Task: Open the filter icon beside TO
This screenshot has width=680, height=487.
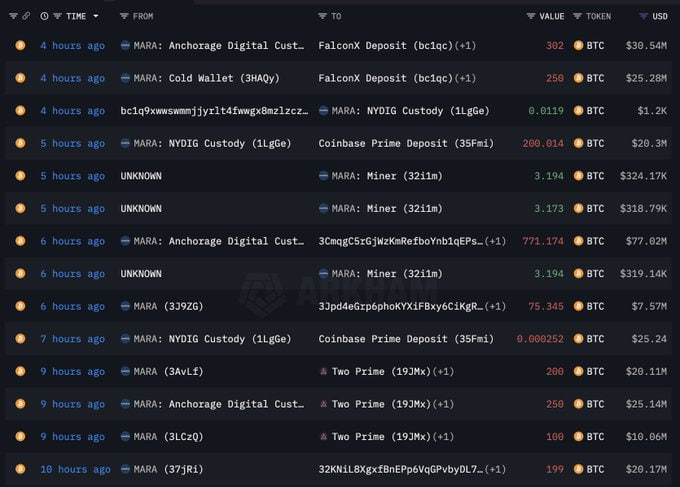Action: pos(322,16)
